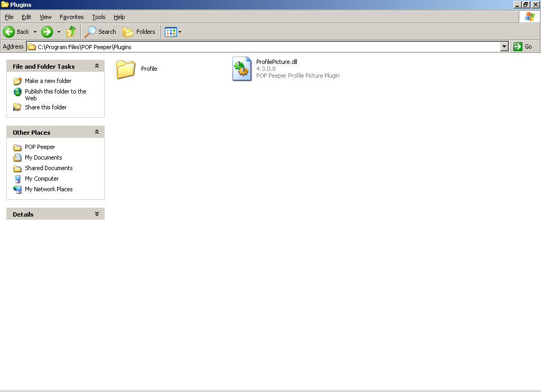Click Publish this folder to the Web
The height and width of the screenshot is (392, 541).
[55, 95]
